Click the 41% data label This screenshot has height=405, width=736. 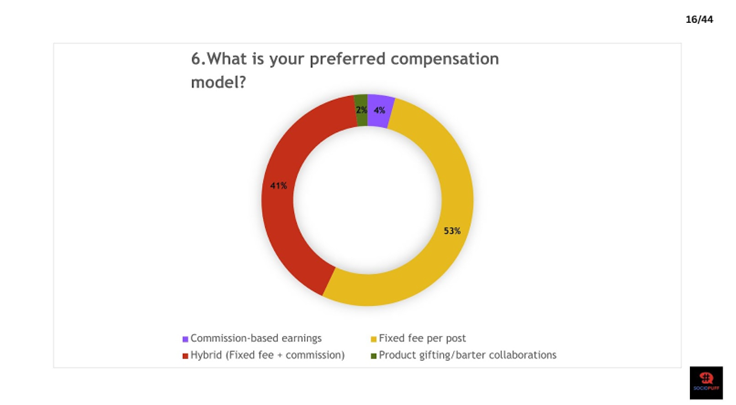tap(278, 186)
